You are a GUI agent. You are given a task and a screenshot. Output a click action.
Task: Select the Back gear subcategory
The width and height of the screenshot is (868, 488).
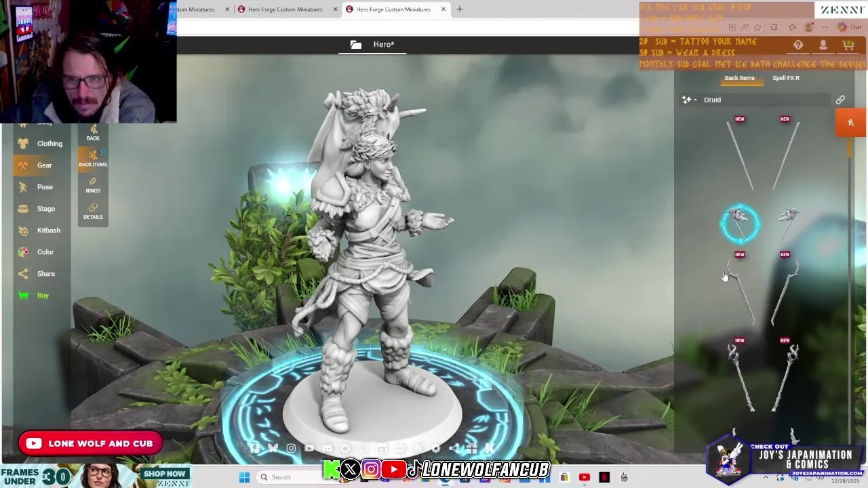point(93,132)
